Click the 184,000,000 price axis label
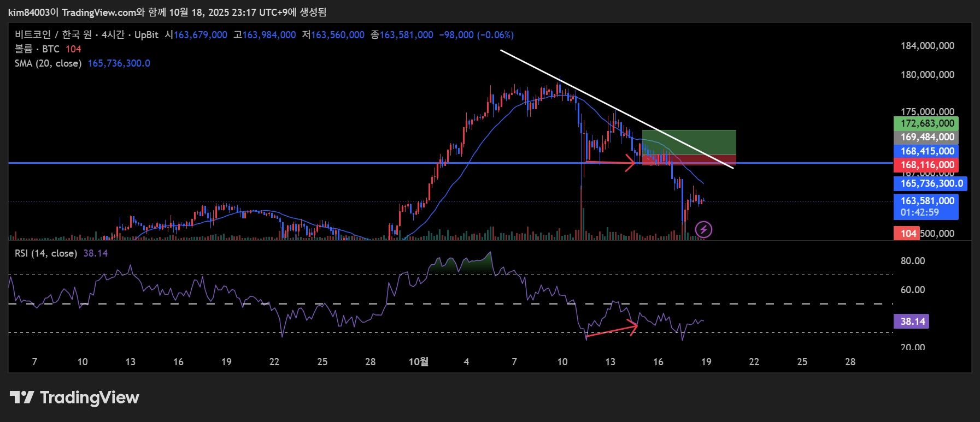Viewport: 980px width, 422px height. tap(928, 46)
